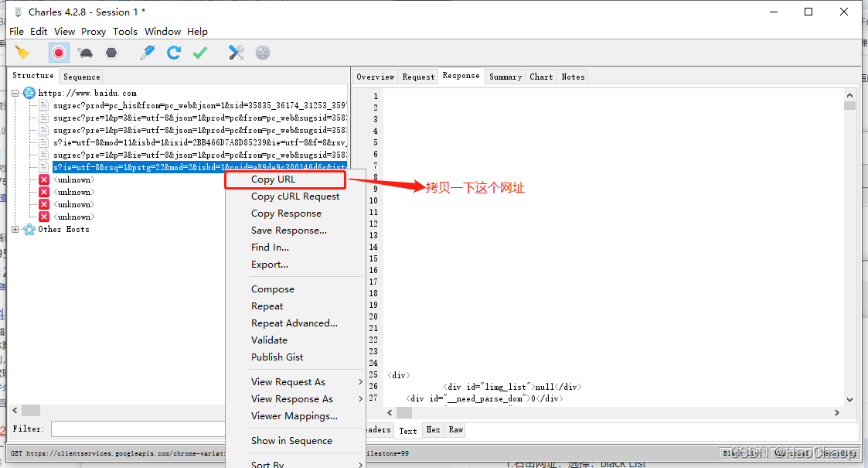The width and height of the screenshot is (868, 468).
Task: Open the Tools wrench icon
Action: click(x=237, y=53)
